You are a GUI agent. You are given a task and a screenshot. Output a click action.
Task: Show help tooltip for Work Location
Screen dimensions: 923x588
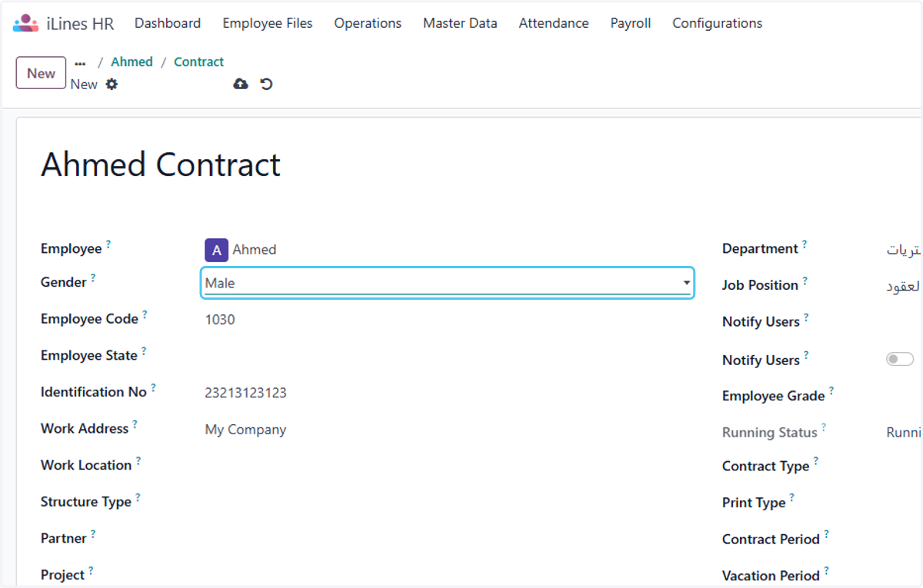pyautogui.click(x=138, y=460)
